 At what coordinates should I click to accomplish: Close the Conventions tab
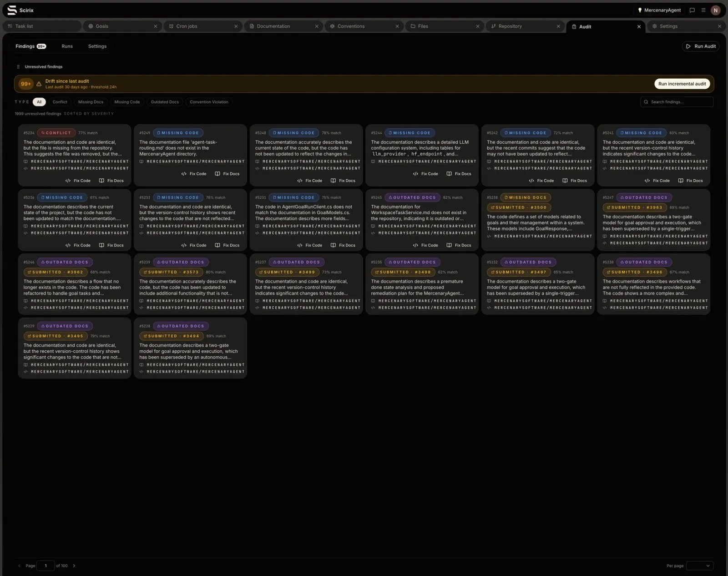tap(397, 26)
